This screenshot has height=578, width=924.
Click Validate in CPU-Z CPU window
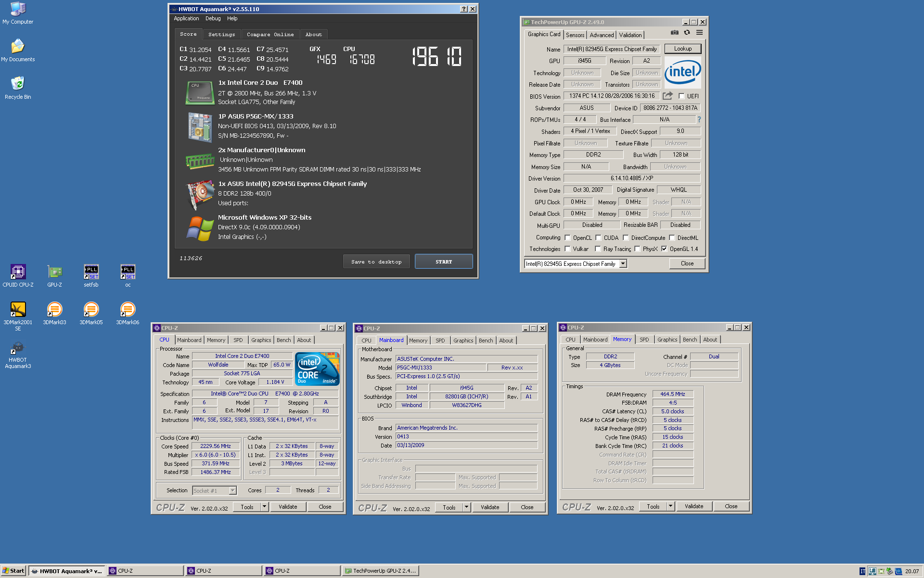288,507
